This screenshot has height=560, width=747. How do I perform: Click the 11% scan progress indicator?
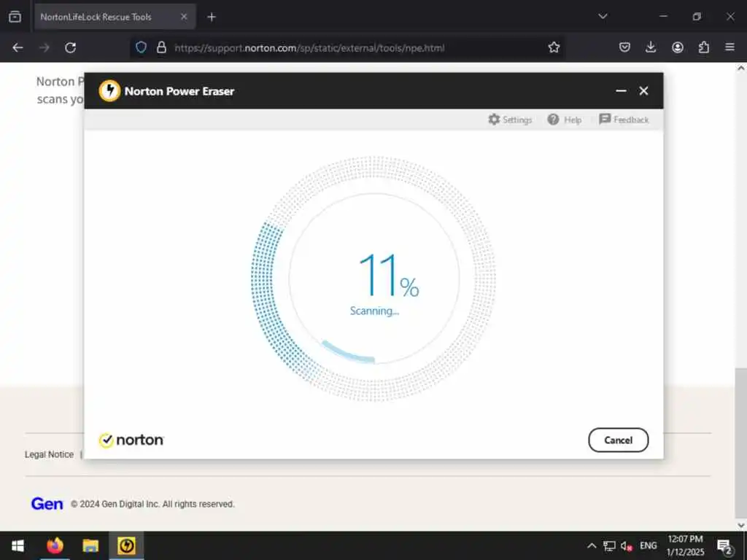tap(388, 275)
